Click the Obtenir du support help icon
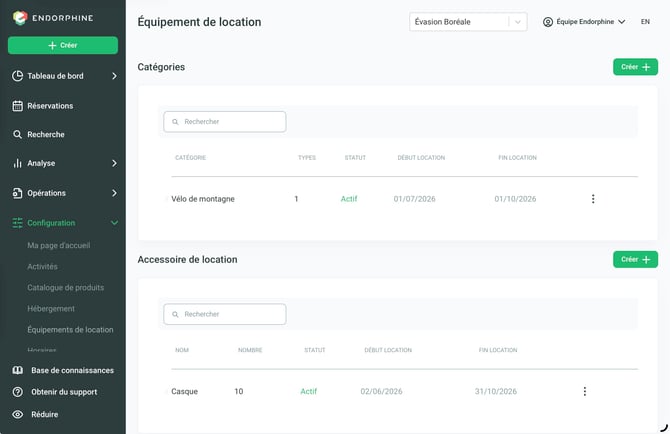Viewport: 670px width, 434px height. [x=18, y=392]
